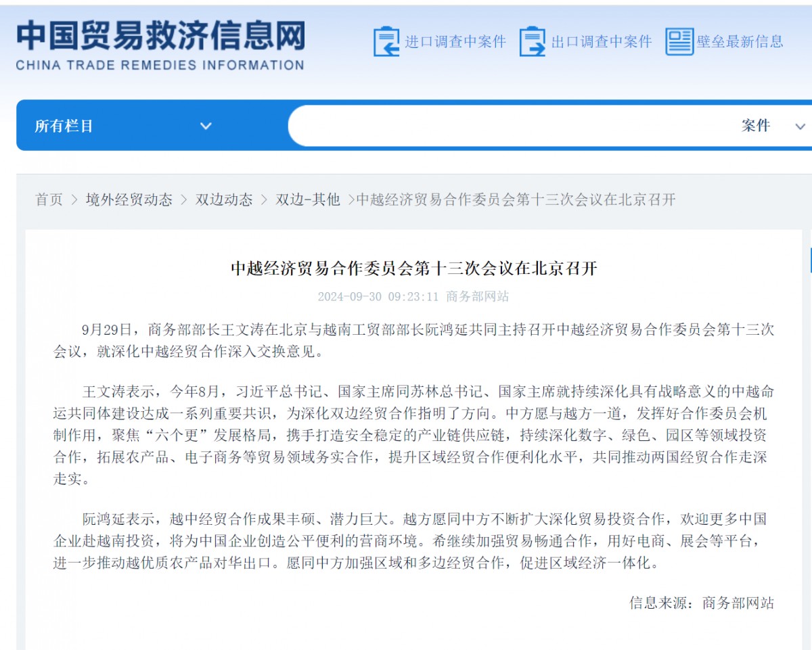Go to 首页 in the breadcrumb
812x650 pixels.
coord(49,200)
